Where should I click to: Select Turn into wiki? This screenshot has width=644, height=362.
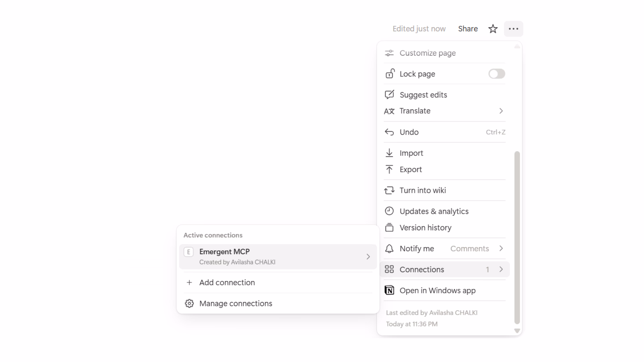[444, 190]
